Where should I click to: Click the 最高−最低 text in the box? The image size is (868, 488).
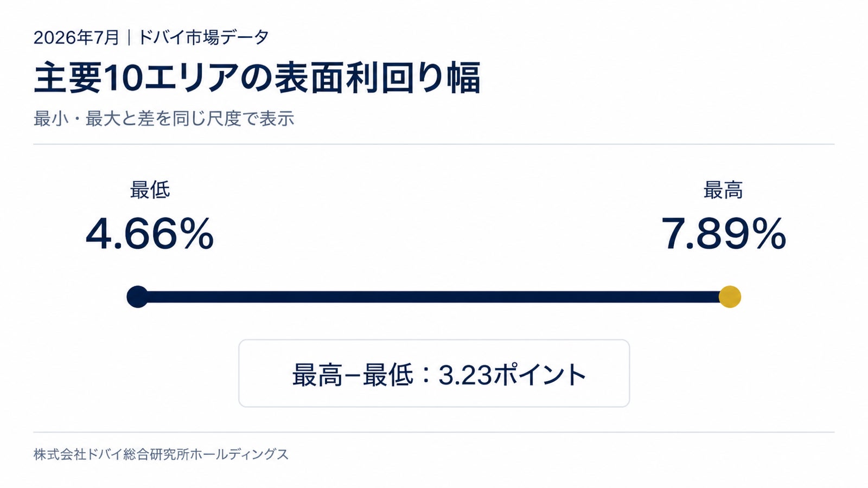pyautogui.click(x=353, y=375)
